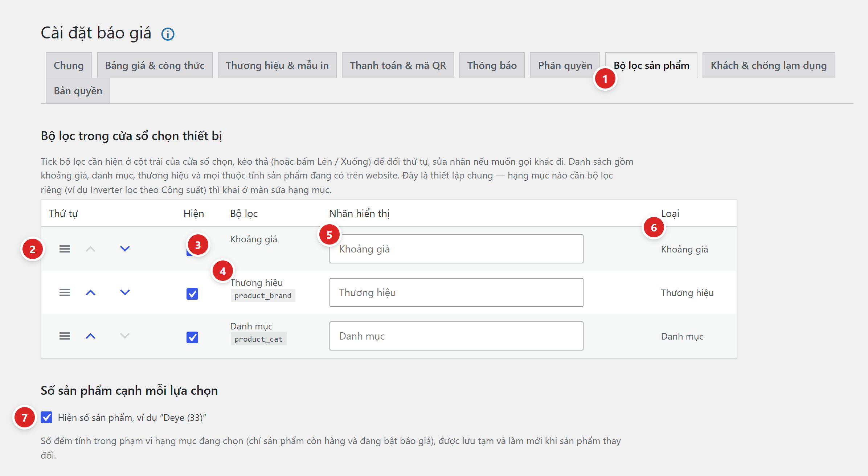The image size is (868, 476).
Task: Select the Bản quyền tab
Action: pyautogui.click(x=78, y=91)
